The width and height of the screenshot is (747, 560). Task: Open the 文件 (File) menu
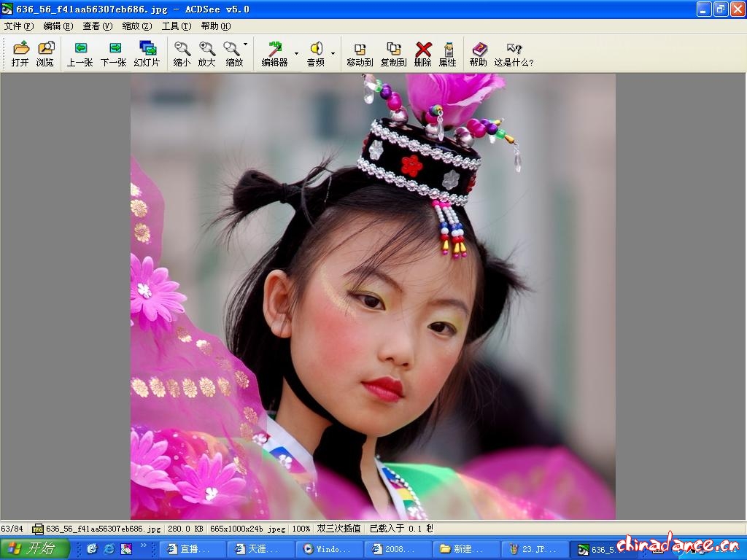[19, 26]
